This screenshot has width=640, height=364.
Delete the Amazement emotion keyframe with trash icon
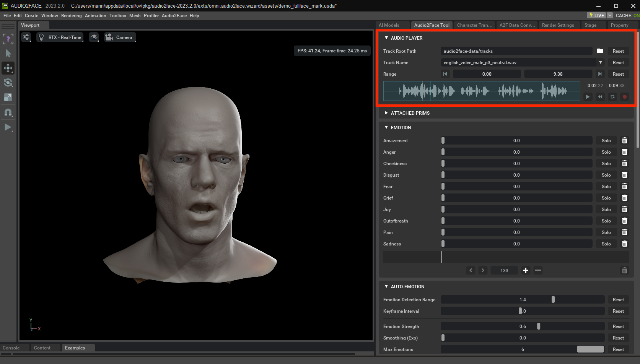pos(624,141)
